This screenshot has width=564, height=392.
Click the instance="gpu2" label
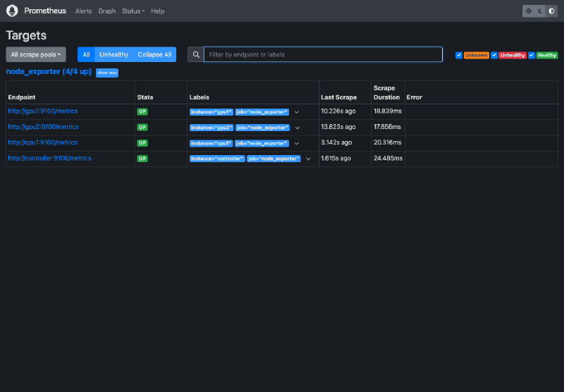tap(212, 128)
